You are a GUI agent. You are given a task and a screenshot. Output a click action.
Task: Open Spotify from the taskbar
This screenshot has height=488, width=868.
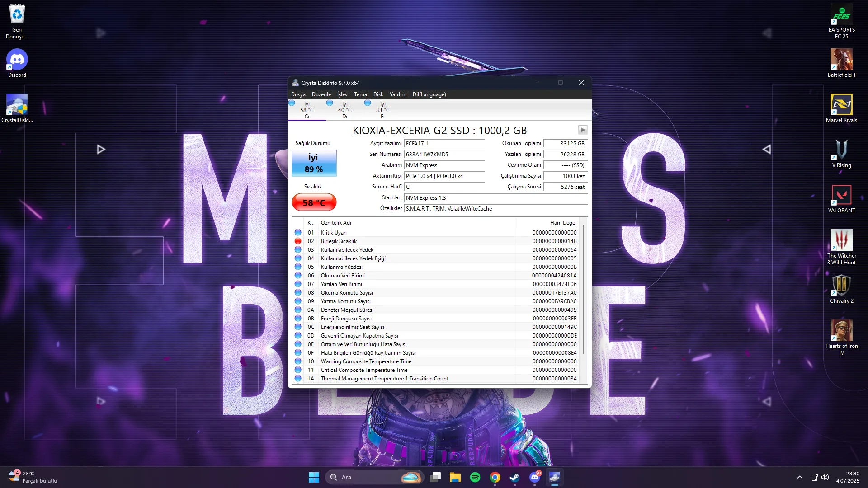click(x=475, y=477)
